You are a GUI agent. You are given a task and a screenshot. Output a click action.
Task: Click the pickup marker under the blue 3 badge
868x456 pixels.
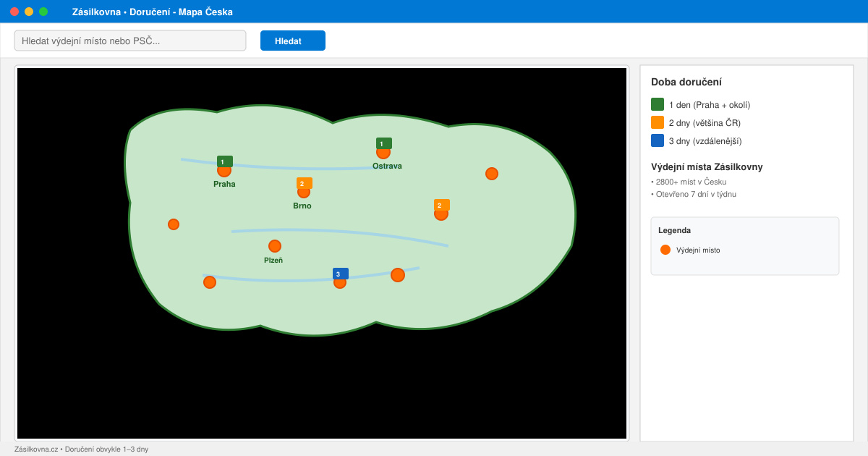340,282
